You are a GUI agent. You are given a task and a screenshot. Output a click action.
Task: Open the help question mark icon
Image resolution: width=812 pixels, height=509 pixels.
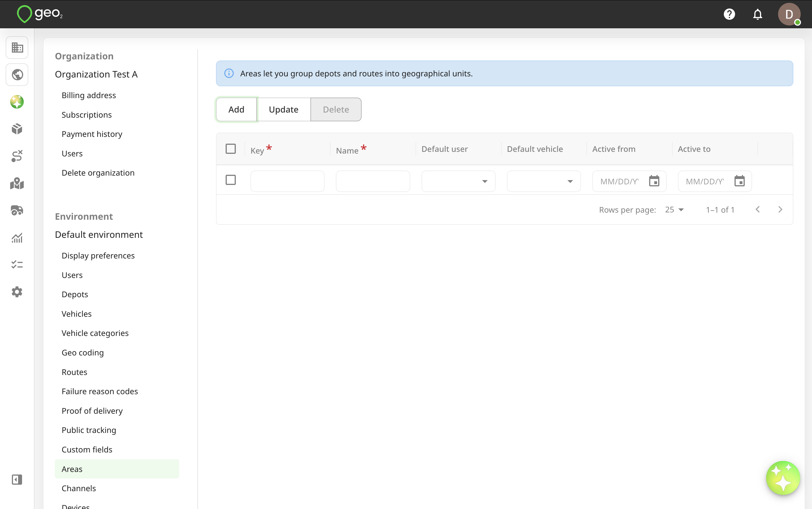coord(729,14)
